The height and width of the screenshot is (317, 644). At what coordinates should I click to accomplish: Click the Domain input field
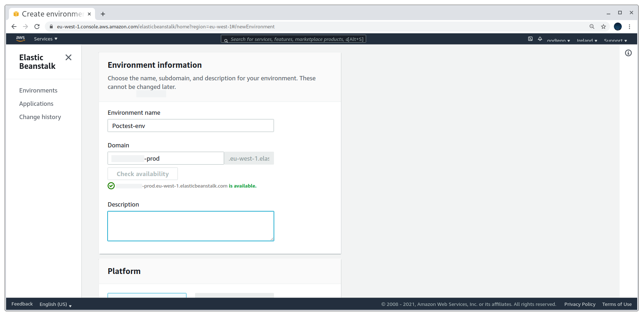click(x=166, y=158)
